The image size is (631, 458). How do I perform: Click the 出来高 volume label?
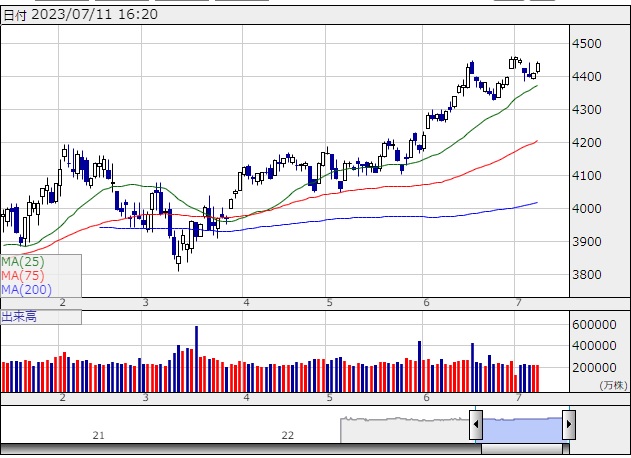coord(19,317)
